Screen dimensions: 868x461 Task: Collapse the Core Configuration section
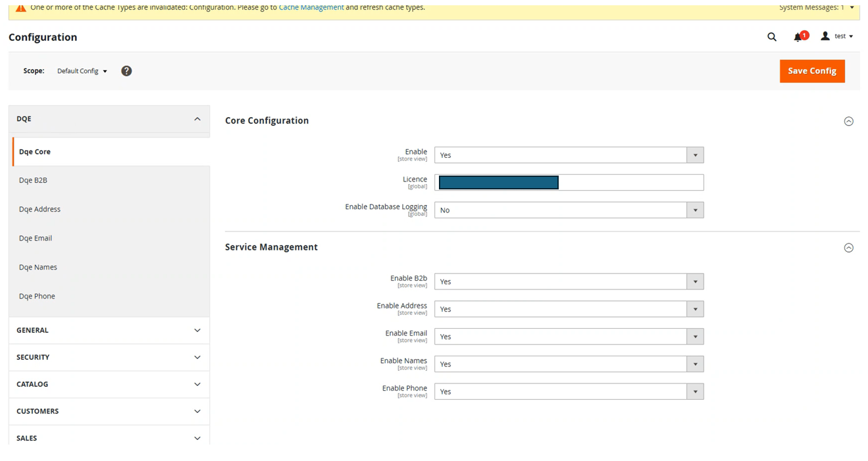[x=848, y=121]
